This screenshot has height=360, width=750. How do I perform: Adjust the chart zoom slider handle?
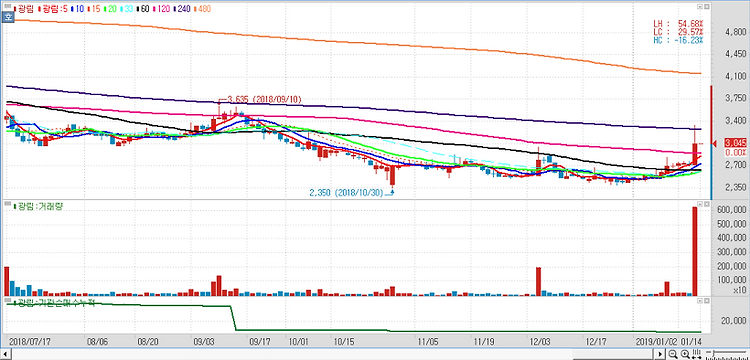point(713,353)
